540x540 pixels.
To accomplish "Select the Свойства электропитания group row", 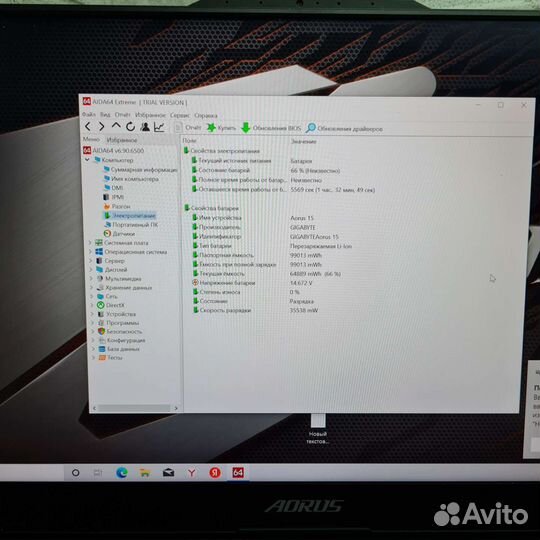I will (x=222, y=151).
